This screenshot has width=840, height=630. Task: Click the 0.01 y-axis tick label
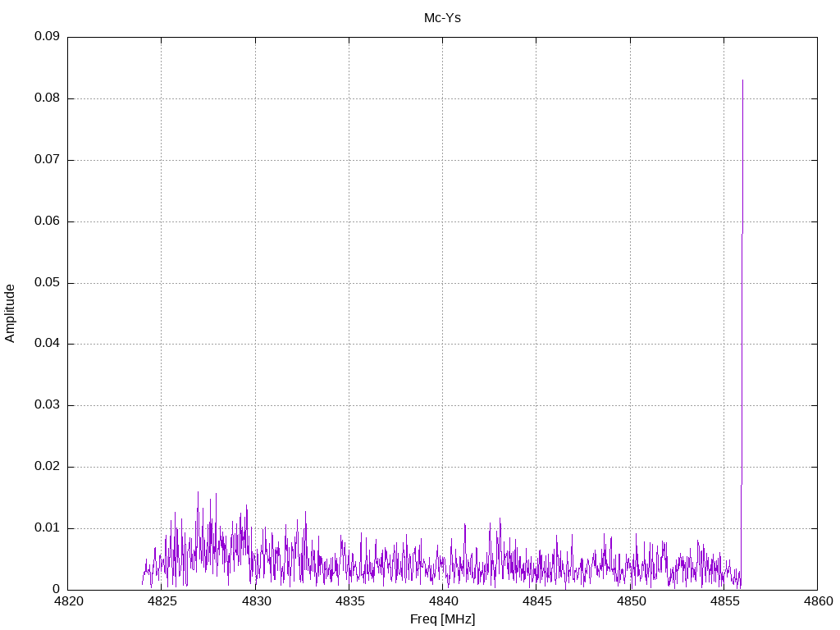click(x=47, y=527)
